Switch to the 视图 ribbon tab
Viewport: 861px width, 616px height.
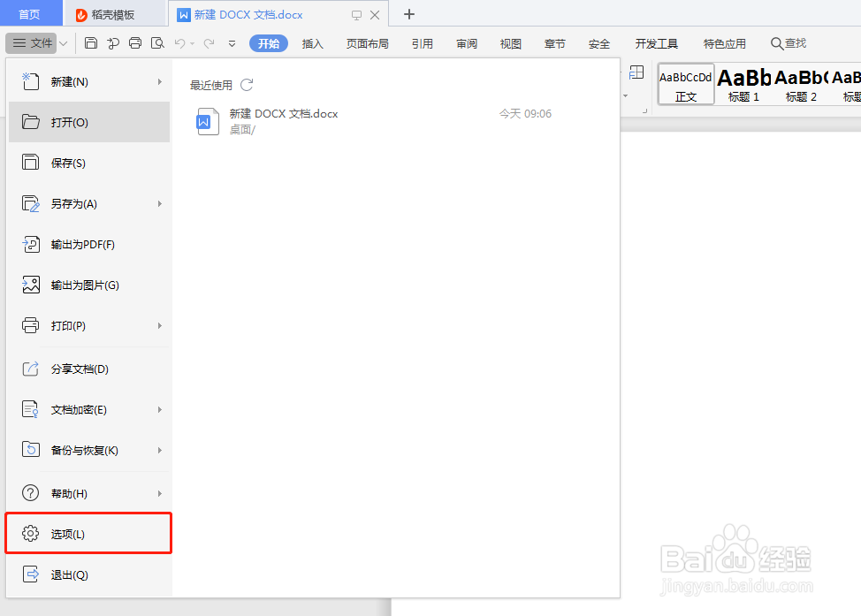coord(511,43)
